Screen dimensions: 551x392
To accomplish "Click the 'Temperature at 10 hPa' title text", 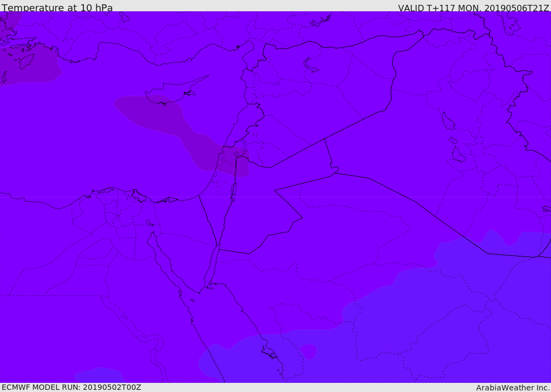I will tap(57, 8).
